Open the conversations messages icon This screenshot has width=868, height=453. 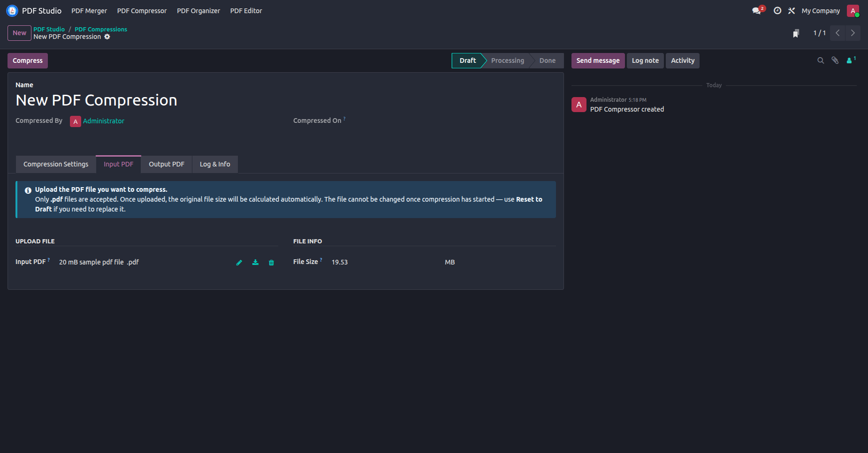click(x=757, y=10)
